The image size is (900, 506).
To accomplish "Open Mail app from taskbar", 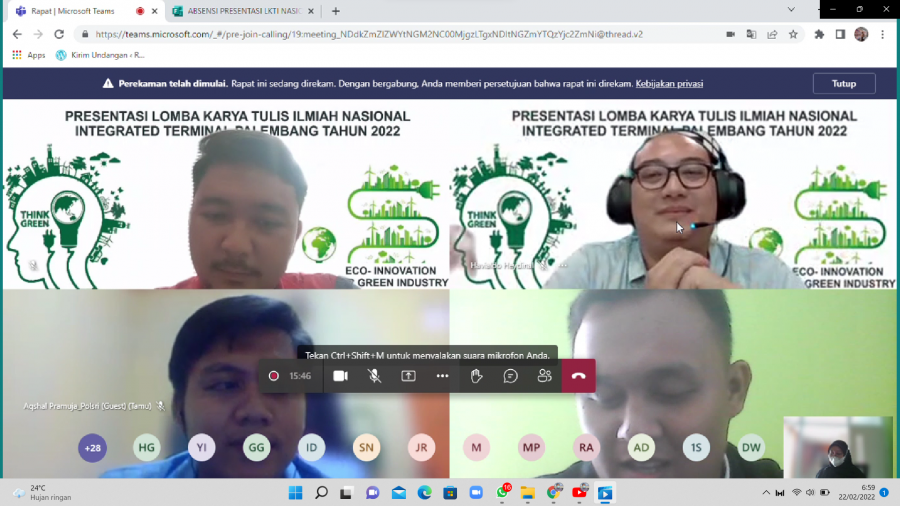I will (399, 493).
